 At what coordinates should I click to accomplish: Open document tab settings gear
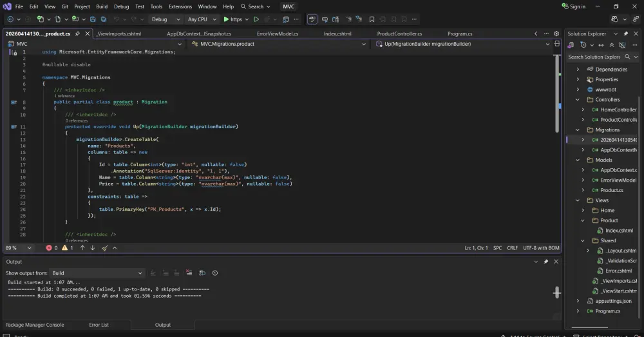tap(556, 34)
